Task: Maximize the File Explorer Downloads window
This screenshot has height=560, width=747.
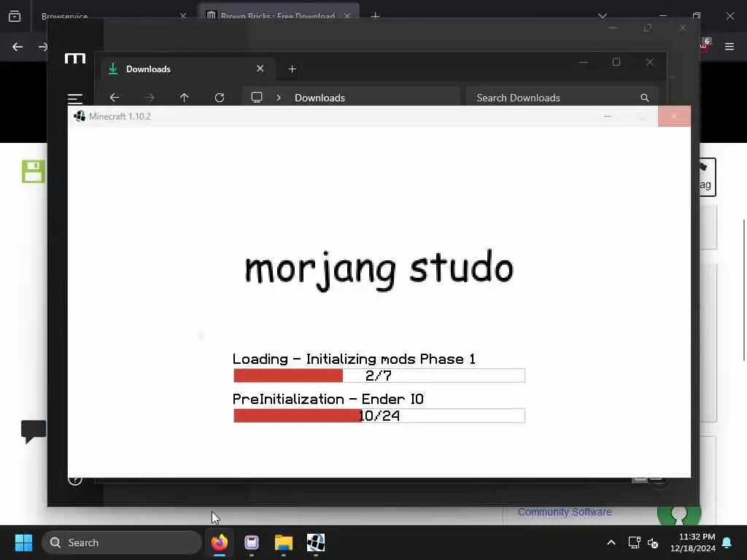Action: [x=616, y=62]
